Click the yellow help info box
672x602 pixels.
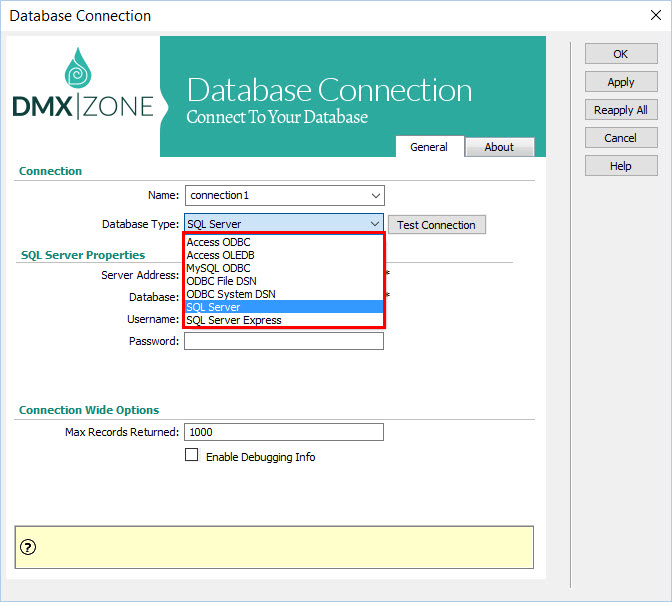(x=274, y=548)
